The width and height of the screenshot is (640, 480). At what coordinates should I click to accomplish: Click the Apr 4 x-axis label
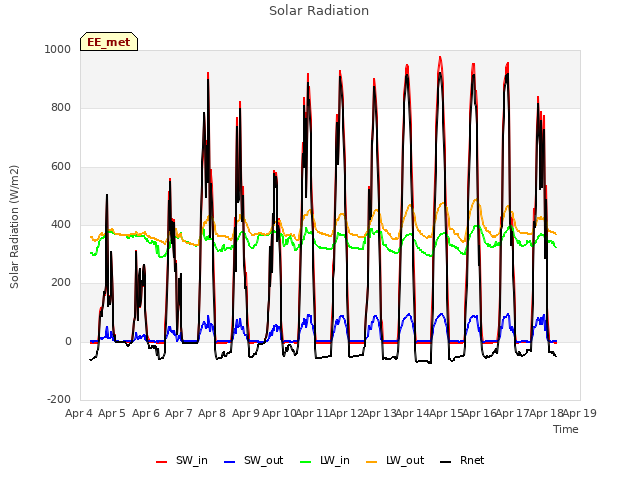coord(79,413)
